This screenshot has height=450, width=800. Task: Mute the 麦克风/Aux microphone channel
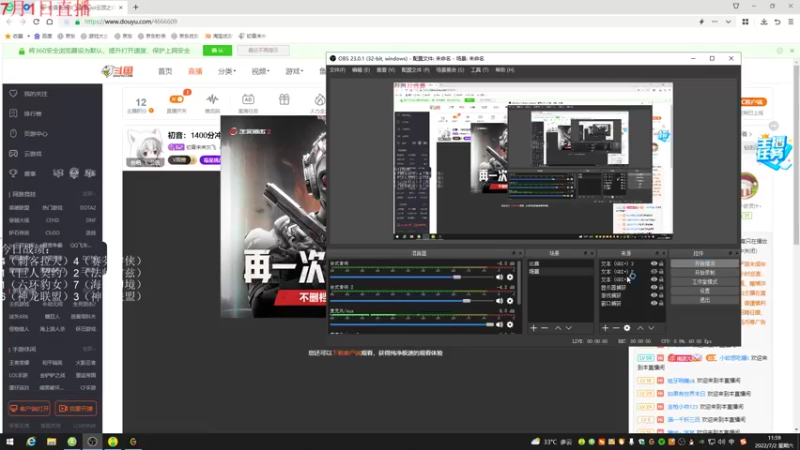pyautogui.click(x=499, y=324)
